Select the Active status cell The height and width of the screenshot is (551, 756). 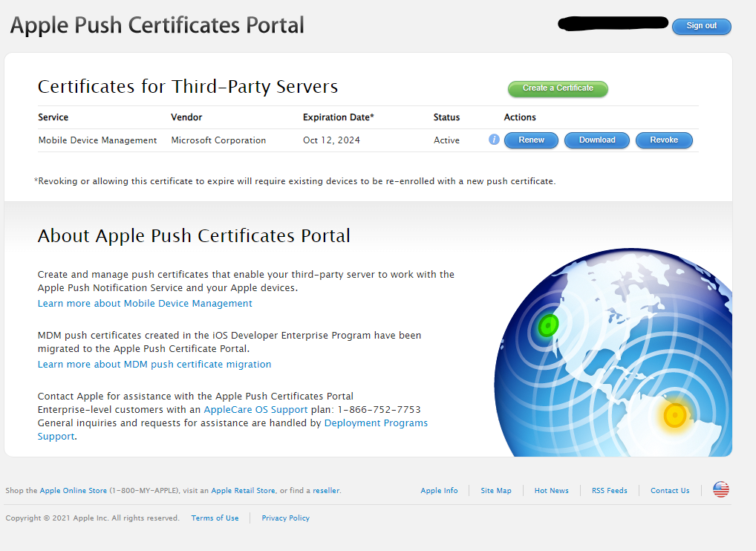pyautogui.click(x=446, y=140)
